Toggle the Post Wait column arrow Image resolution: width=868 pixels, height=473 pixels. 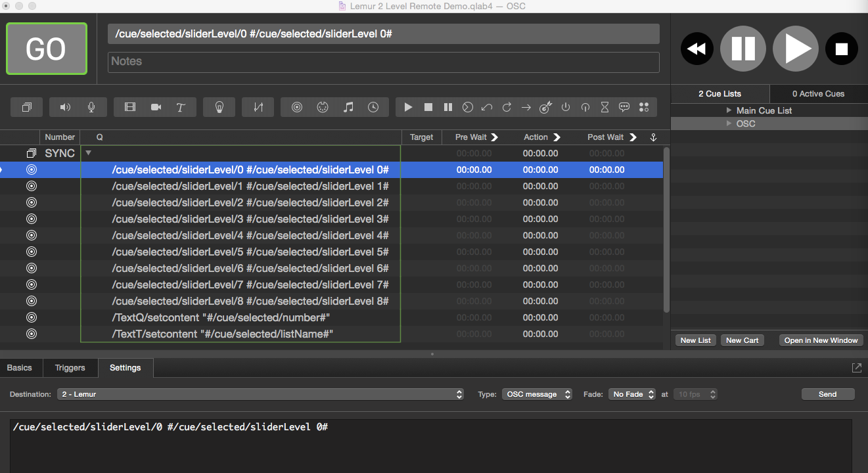[x=633, y=137]
